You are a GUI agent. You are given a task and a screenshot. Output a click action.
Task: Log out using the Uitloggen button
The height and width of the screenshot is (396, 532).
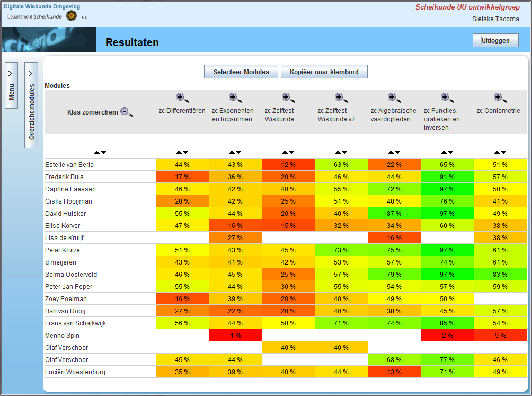pyautogui.click(x=495, y=40)
